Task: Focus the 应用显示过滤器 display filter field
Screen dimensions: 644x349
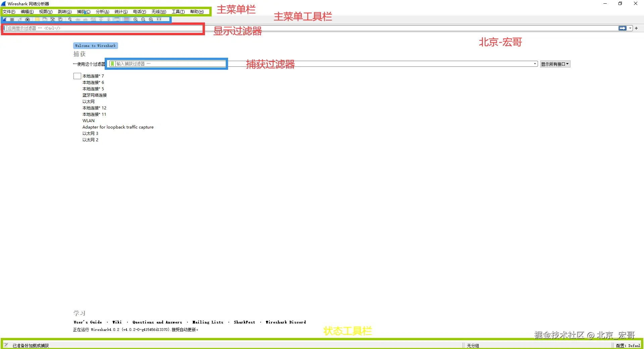Action: (312, 28)
